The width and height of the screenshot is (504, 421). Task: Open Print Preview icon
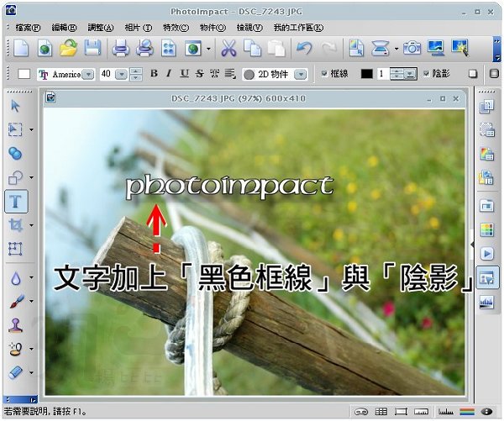coord(144,48)
